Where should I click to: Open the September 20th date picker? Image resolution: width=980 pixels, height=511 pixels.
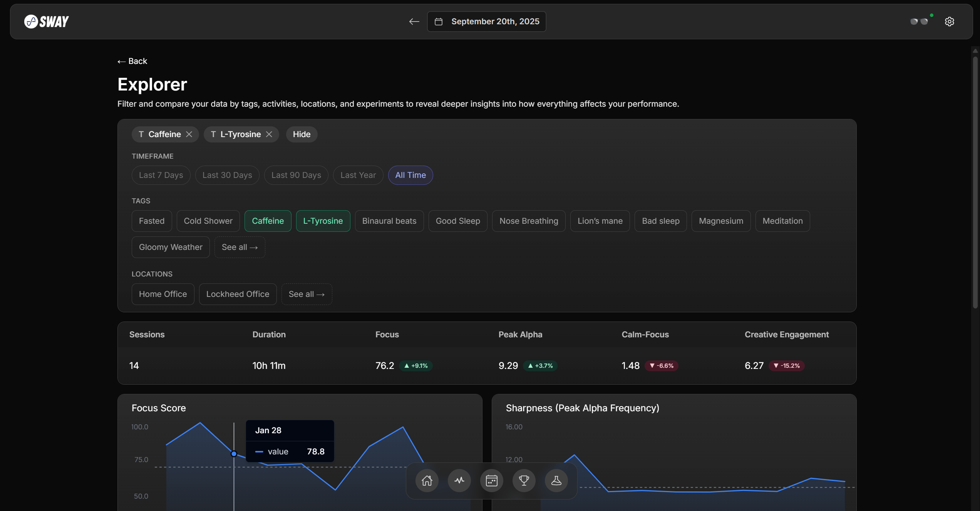pos(487,22)
